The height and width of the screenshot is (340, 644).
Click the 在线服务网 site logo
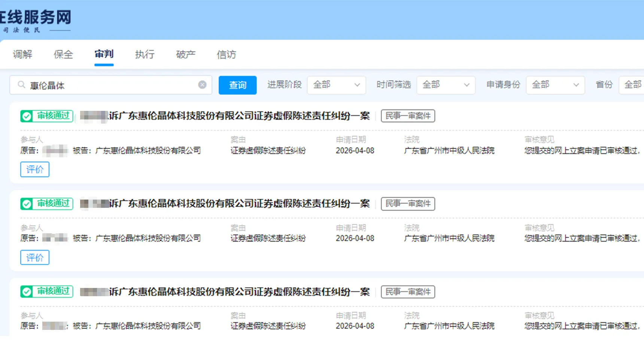point(35,21)
